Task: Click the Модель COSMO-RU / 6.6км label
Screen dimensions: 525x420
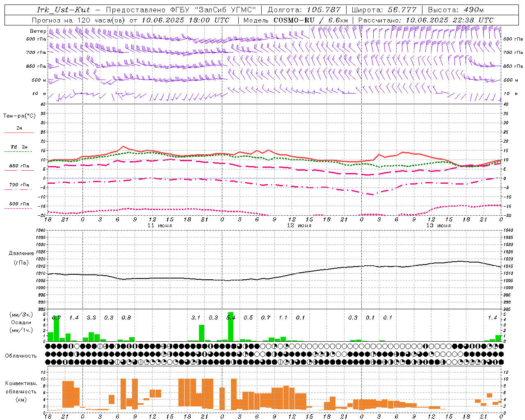Action: click(296, 20)
